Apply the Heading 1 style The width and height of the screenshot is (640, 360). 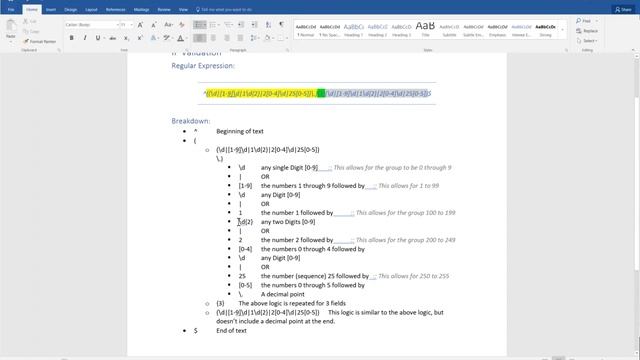353,30
